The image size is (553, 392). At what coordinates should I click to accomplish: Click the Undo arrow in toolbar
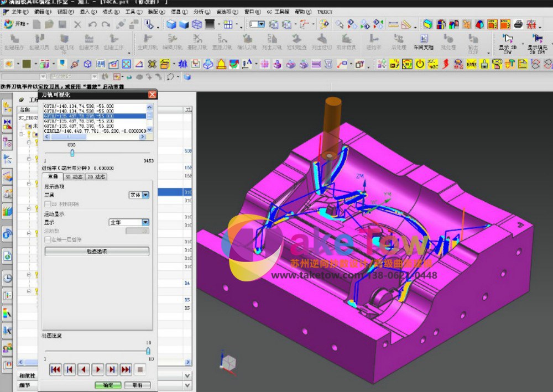[93, 24]
